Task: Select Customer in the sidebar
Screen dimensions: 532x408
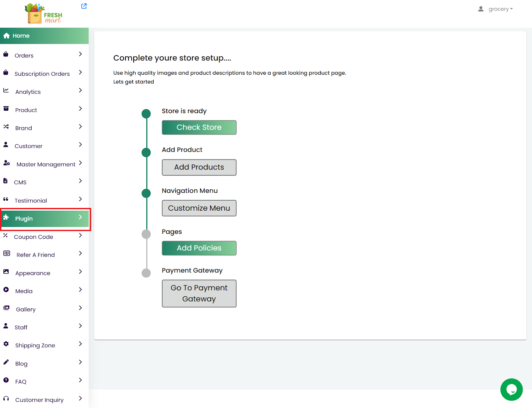Action: click(x=29, y=146)
